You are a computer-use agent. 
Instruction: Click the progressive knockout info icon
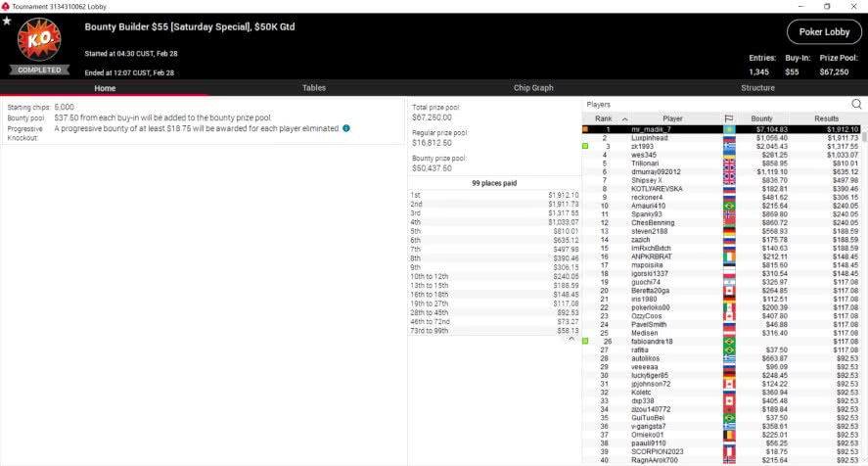(346, 128)
